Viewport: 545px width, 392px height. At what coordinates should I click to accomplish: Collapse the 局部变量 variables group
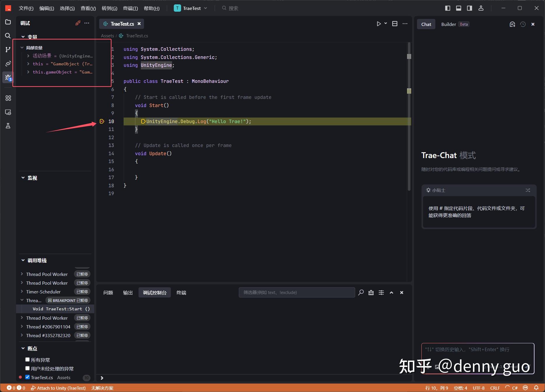coord(22,47)
